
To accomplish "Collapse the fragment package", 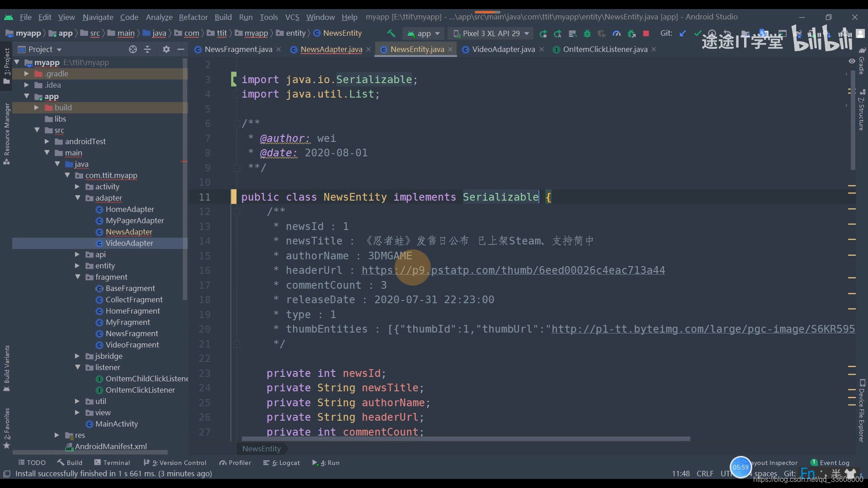I will pos(78,277).
